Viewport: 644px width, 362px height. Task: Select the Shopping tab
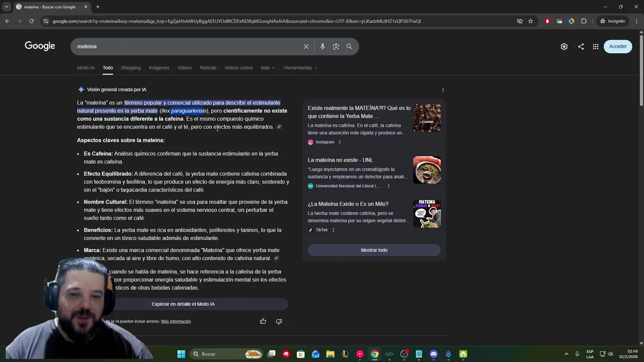[x=131, y=68]
